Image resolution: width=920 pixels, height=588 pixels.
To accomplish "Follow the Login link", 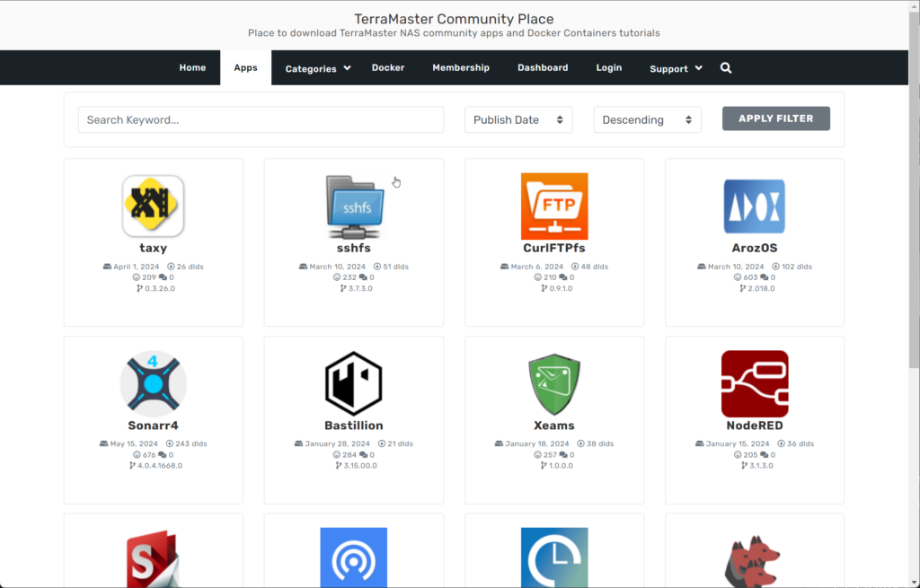I will (609, 67).
